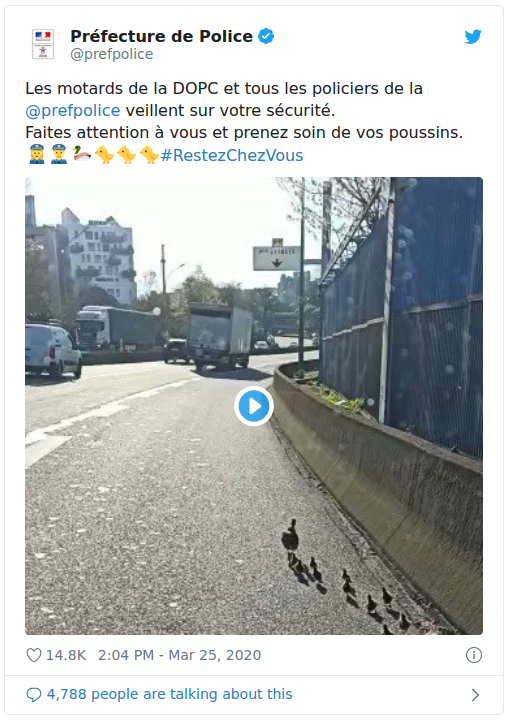Click the tweet text starting Les motards

(x=244, y=122)
